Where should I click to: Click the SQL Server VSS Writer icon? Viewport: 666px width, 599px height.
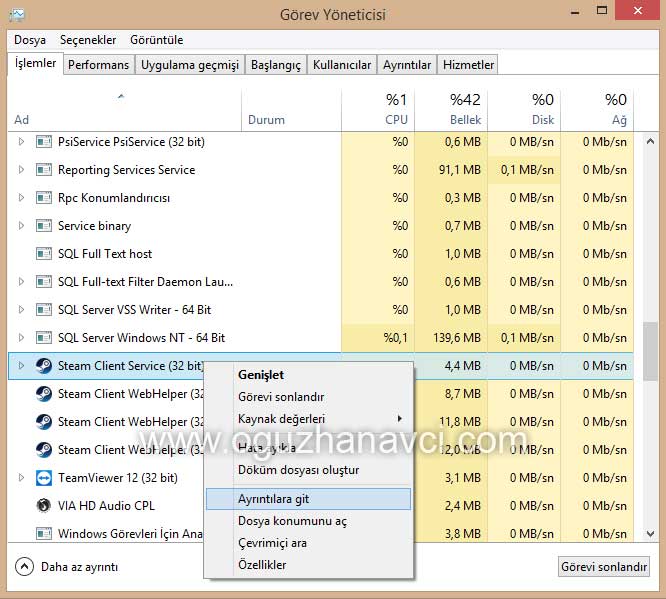click(44, 310)
